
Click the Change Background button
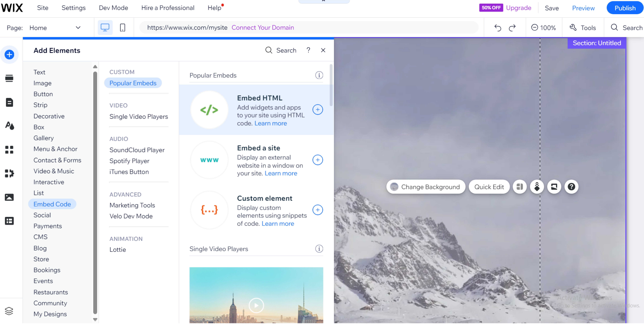[x=426, y=187]
